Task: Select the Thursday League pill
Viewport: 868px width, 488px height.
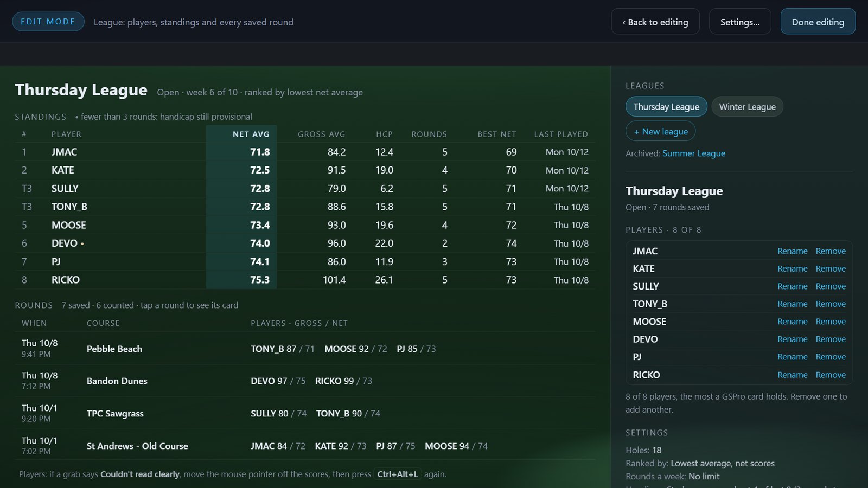Action: [x=666, y=107]
